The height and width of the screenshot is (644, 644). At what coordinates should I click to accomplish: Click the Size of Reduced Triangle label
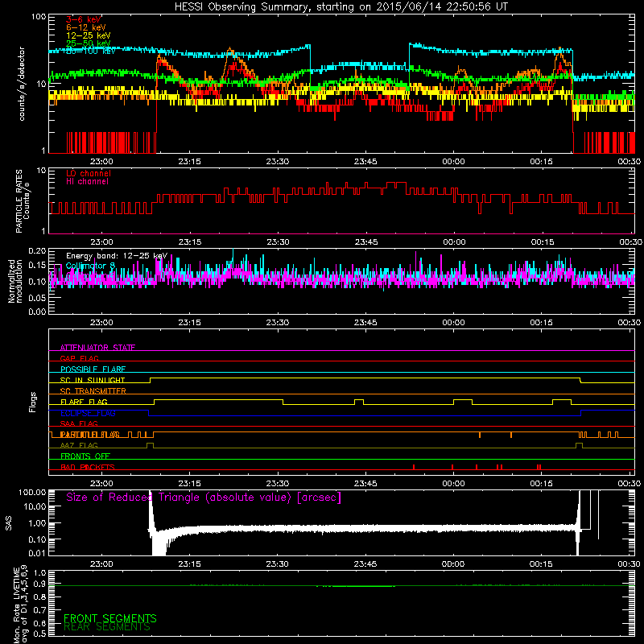204,497
